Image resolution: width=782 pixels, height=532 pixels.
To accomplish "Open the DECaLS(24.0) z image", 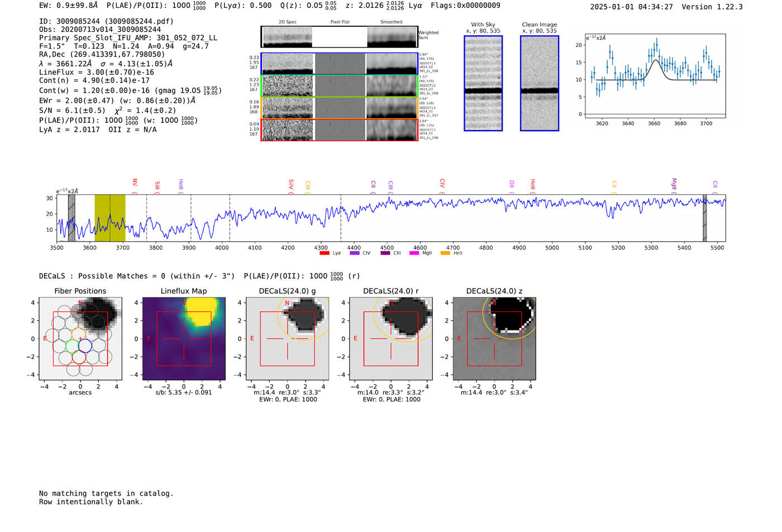I will coord(494,338).
